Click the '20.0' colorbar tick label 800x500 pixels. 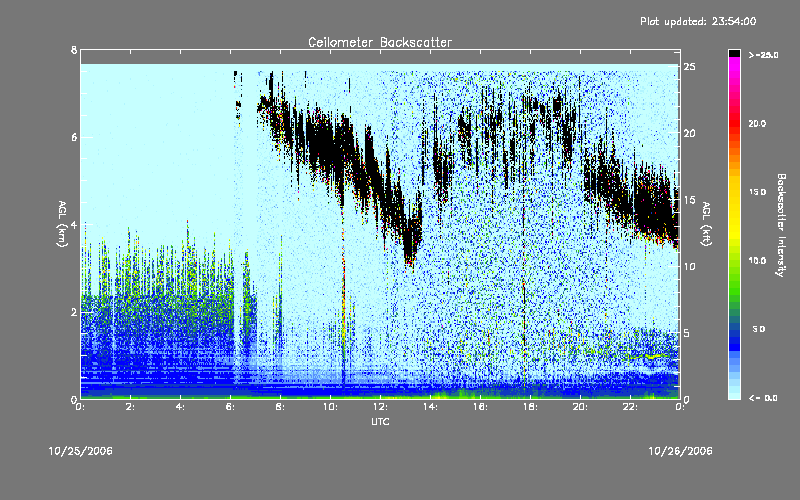click(x=757, y=123)
